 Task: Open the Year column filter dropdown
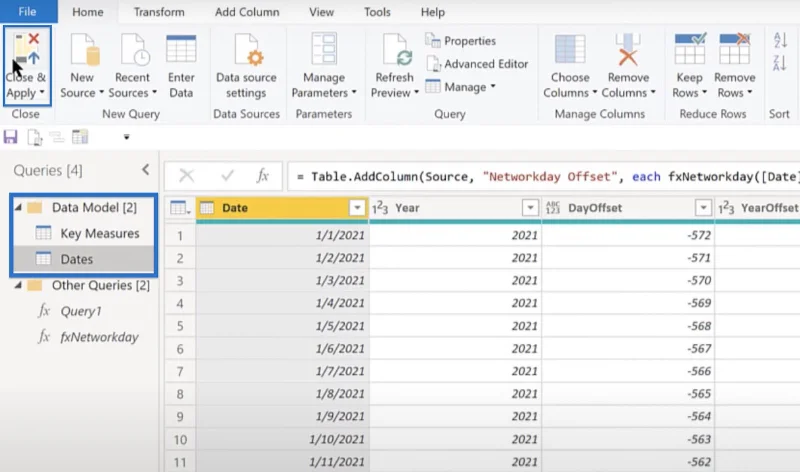click(x=531, y=208)
